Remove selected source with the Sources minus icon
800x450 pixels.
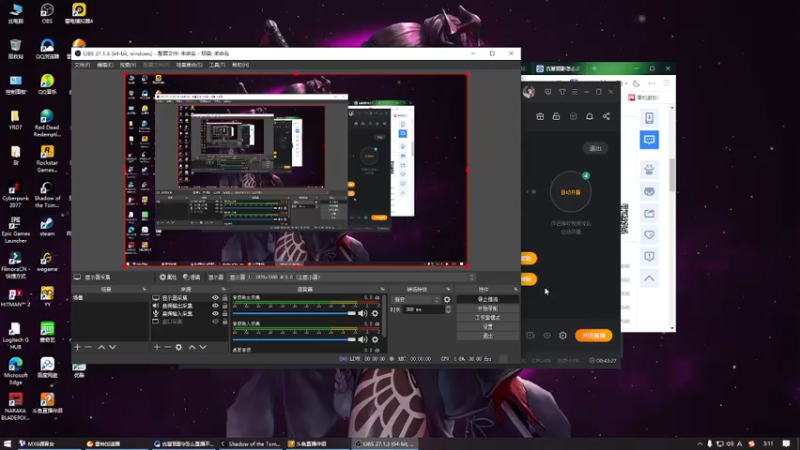(x=167, y=347)
